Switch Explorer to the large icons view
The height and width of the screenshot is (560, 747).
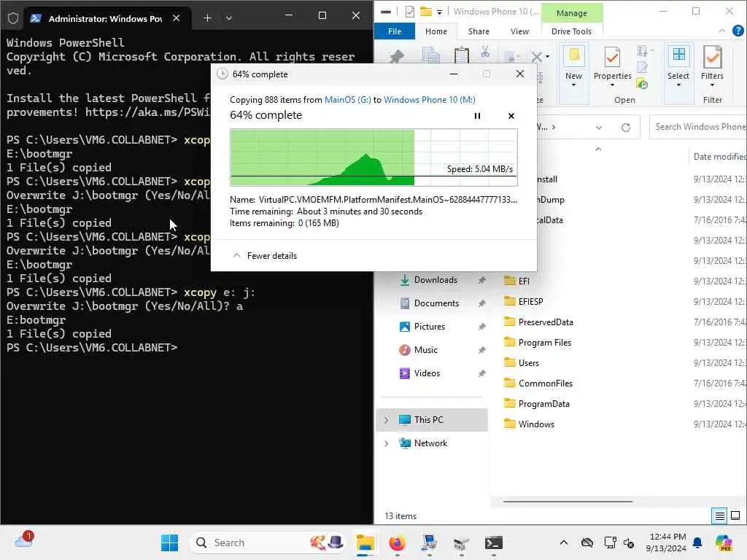coord(735,516)
